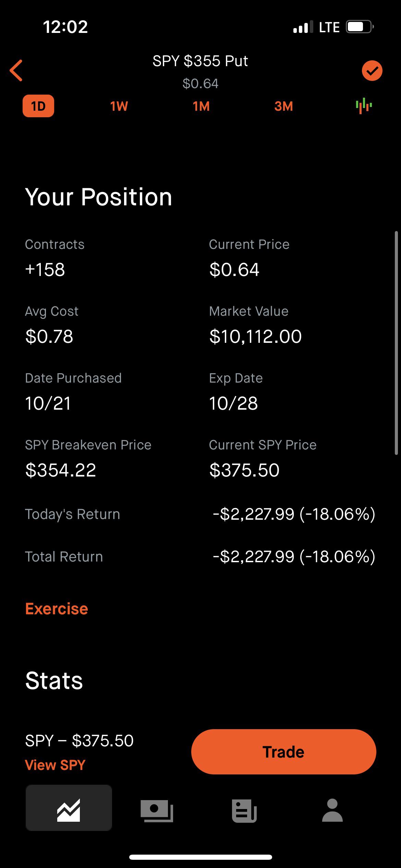Viewport: 401px width, 868px height.
Task: Select the 1W chart range
Action: pyautogui.click(x=119, y=106)
